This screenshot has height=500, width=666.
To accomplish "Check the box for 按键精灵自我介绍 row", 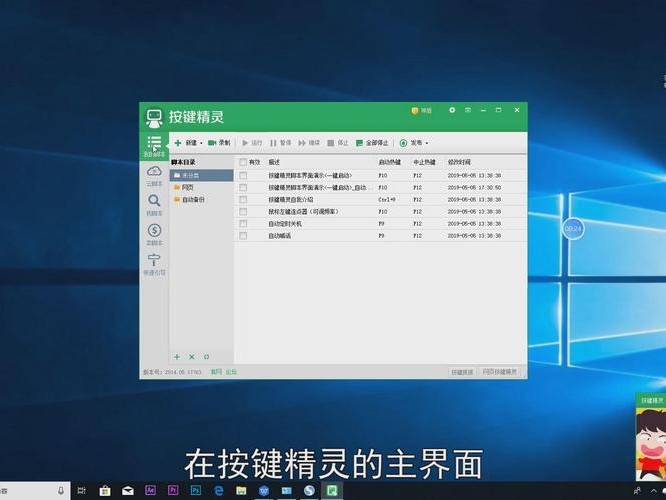I will (243, 200).
